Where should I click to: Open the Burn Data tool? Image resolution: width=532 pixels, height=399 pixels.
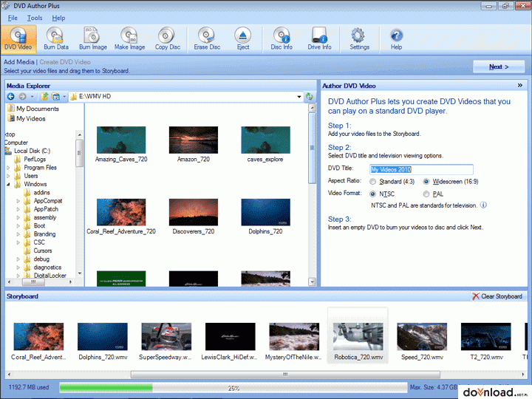pos(56,38)
